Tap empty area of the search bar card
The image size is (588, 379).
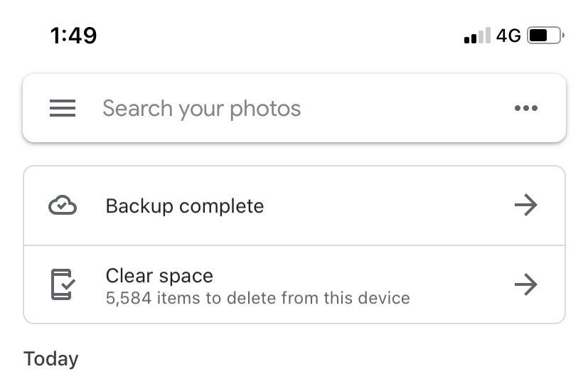pyautogui.click(x=405, y=108)
